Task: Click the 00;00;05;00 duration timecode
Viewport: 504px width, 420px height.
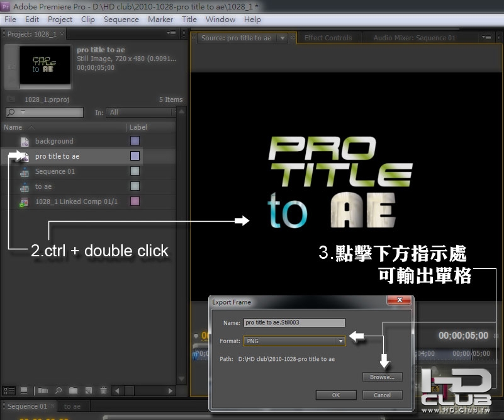Action: pyautogui.click(x=463, y=336)
